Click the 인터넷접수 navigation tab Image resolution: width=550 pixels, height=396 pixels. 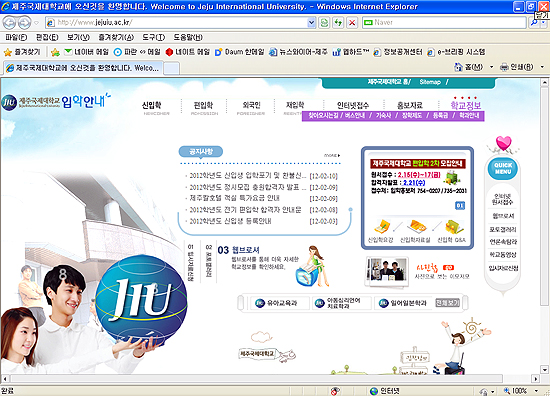353,105
